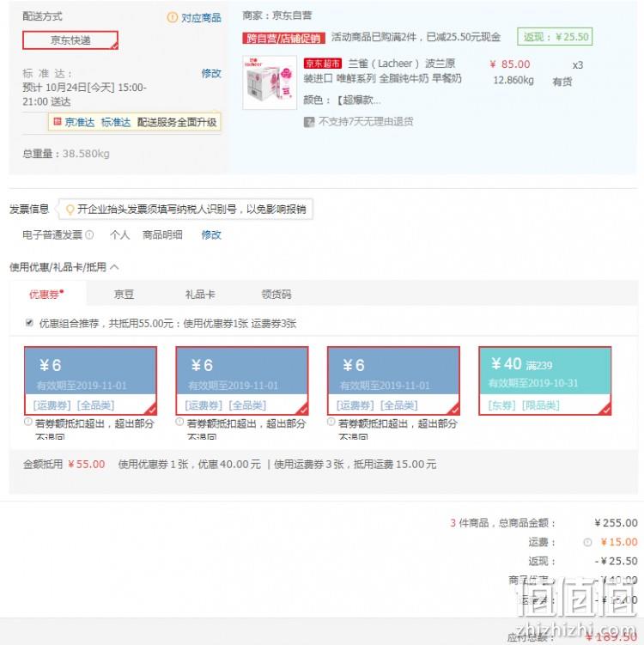Click the 京准达 red badge icon

tap(58, 121)
